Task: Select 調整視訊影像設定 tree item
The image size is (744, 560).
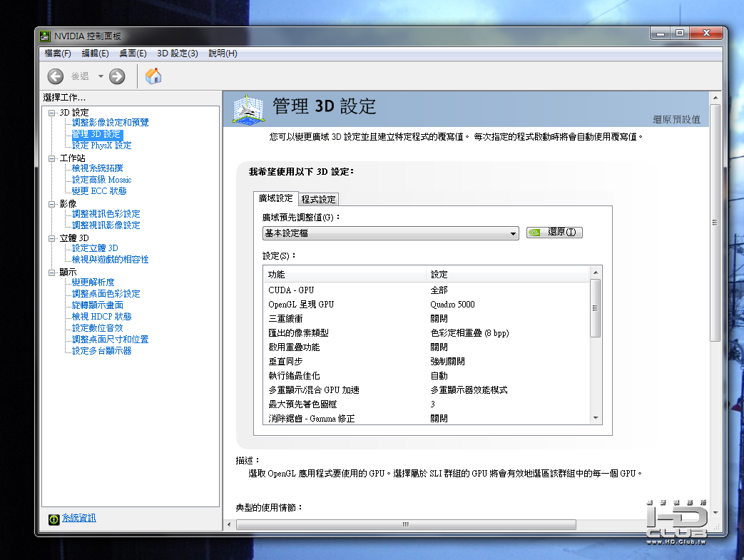Action: [106, 225]
